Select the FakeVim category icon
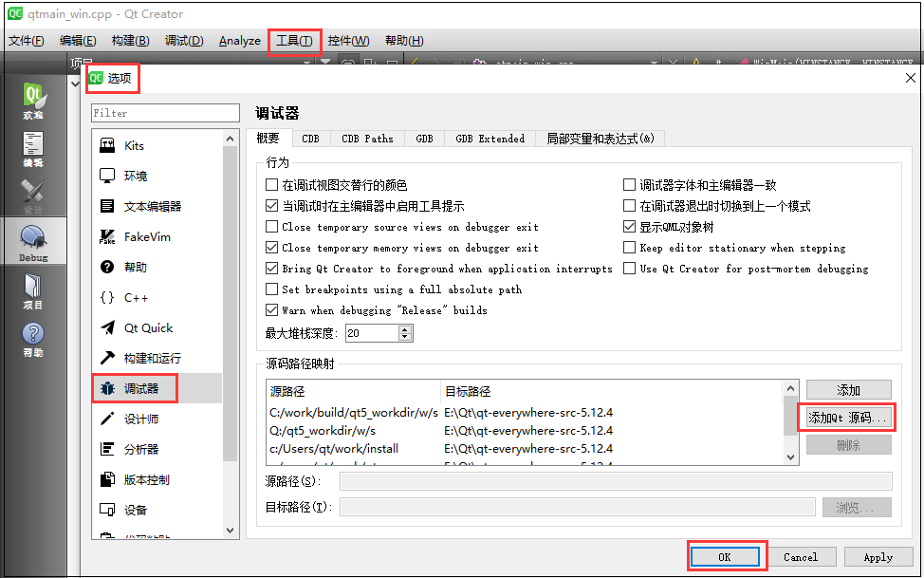 tap(107, 236)
